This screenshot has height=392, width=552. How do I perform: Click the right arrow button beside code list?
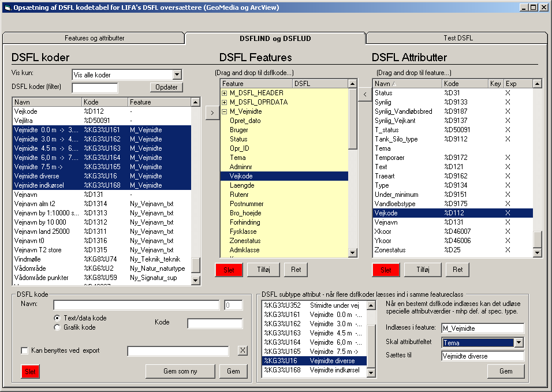(x=212, y=111)
